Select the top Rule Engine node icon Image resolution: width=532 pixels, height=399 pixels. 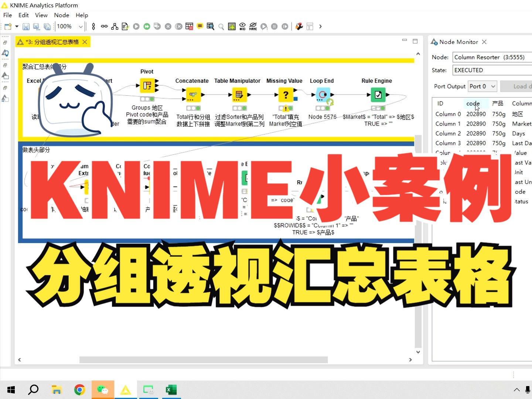click(x=378, y=95)
